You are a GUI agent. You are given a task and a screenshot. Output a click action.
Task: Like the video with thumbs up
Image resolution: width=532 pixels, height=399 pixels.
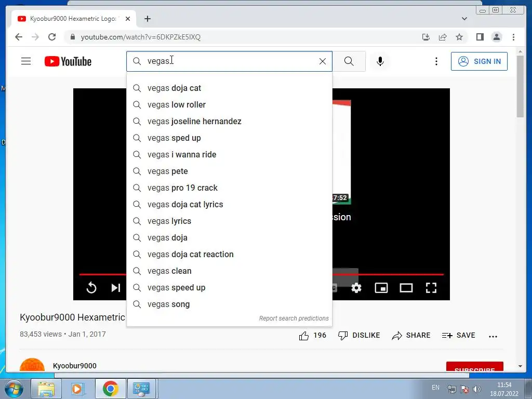[x=312, y=336]
